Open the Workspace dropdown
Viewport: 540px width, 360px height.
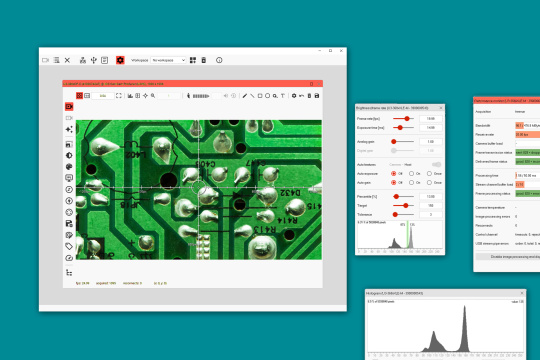pyautogui.click(x=168, y=60)
